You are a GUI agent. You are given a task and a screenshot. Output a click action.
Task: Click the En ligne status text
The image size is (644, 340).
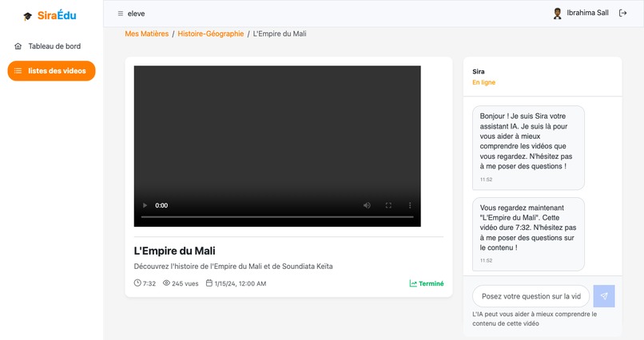coord(484,82)
